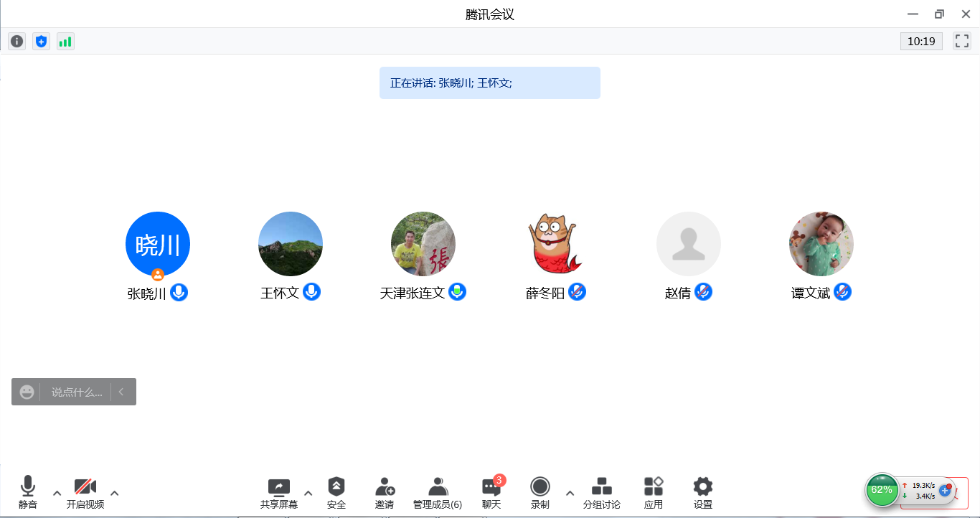Unmute 薛冬阳's disabled microphone icon
The height and width of the screenshot is (518, 980).
(578, 292)
